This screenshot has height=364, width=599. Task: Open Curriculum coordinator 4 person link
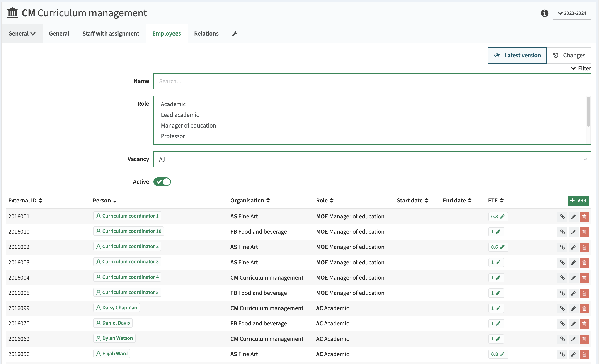click(127, 277)
